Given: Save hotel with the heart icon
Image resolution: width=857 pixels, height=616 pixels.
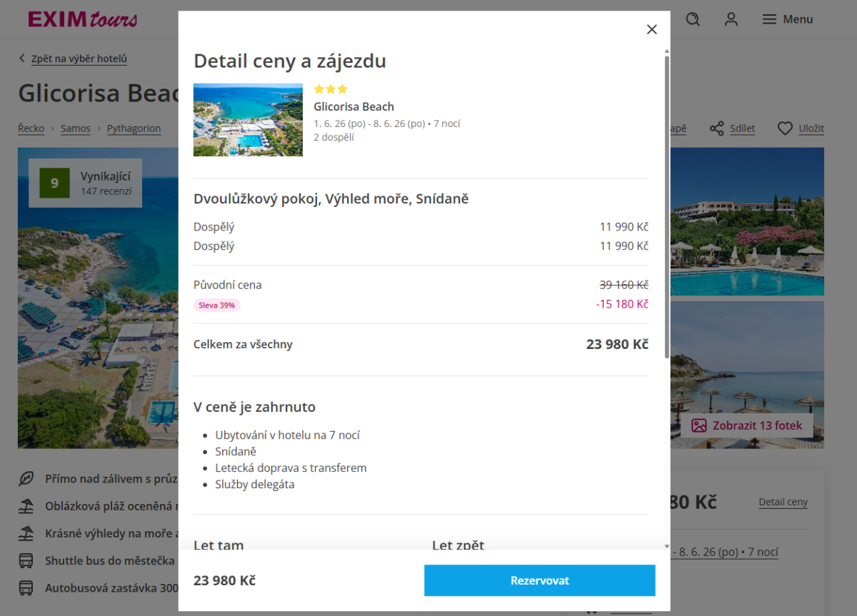Looking at the screenshot, I should click(785, 128).
